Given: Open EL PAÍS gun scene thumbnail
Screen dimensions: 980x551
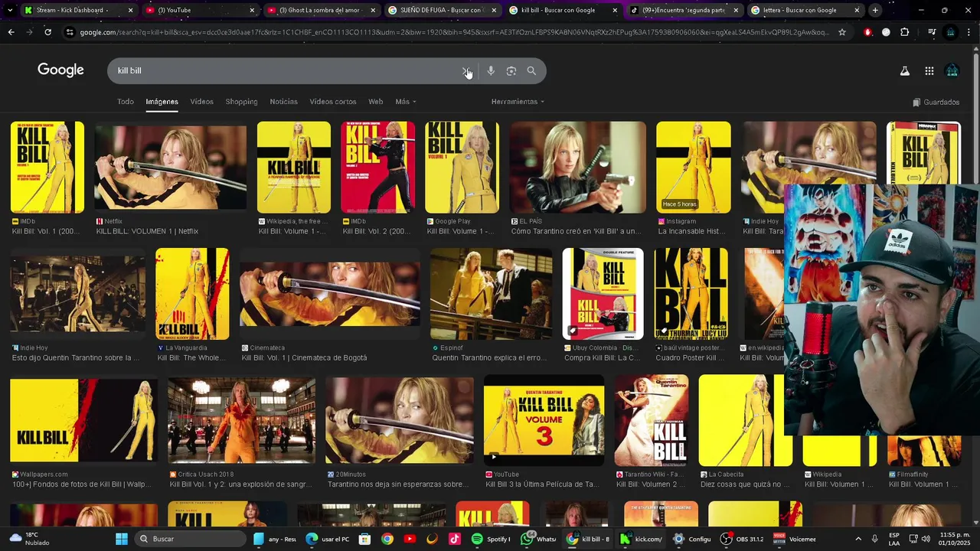Looking at the screenshot, I should (x=578, y=167).
